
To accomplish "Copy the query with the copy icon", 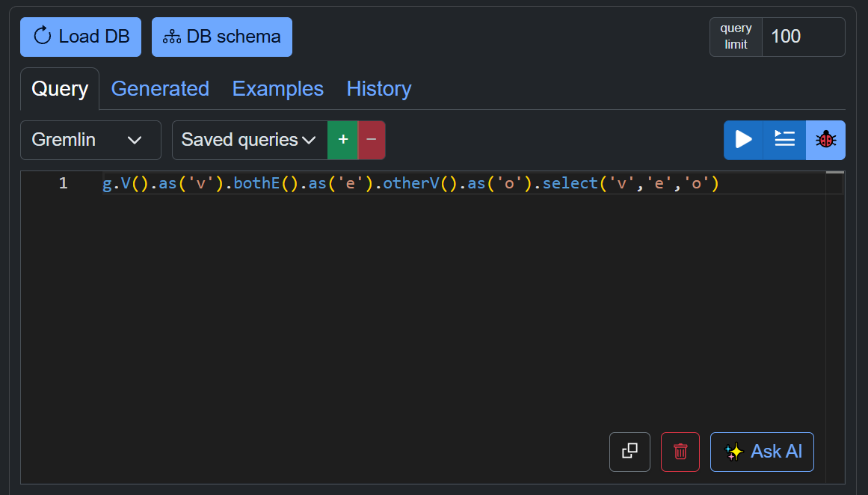I will pos(630,452).
